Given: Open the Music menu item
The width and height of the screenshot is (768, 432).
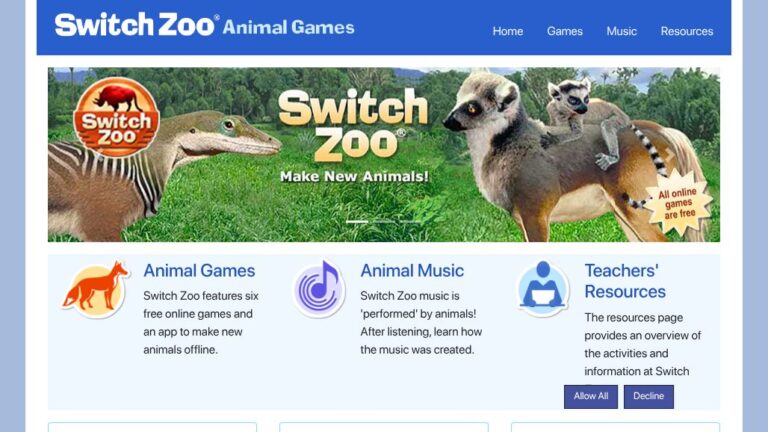Looking at the screenshot, I should pos(622,31).
